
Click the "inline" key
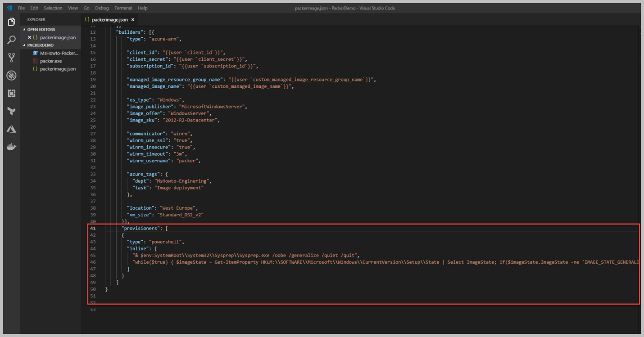tap(138, 248)
